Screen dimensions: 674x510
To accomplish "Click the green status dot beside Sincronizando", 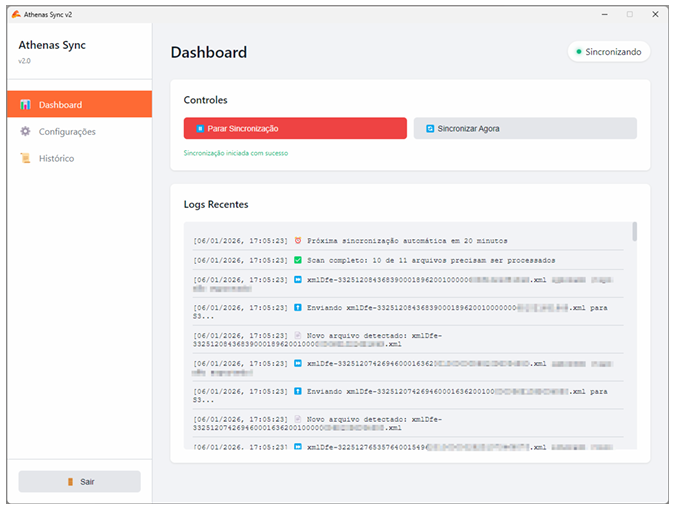I will click(578, 51).
